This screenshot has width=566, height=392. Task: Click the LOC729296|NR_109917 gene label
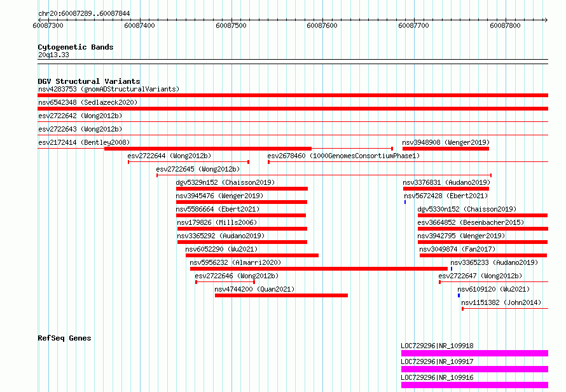pyautogui.click(x=437, y=362)
